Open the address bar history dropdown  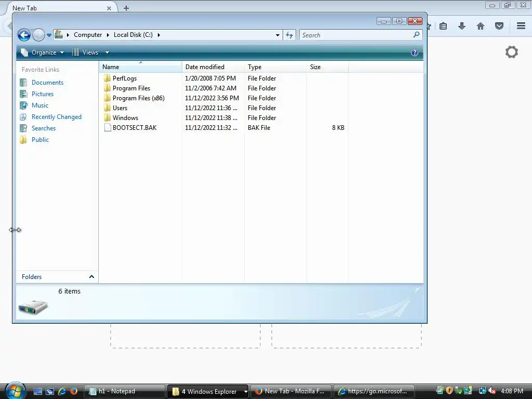(277, 35)
